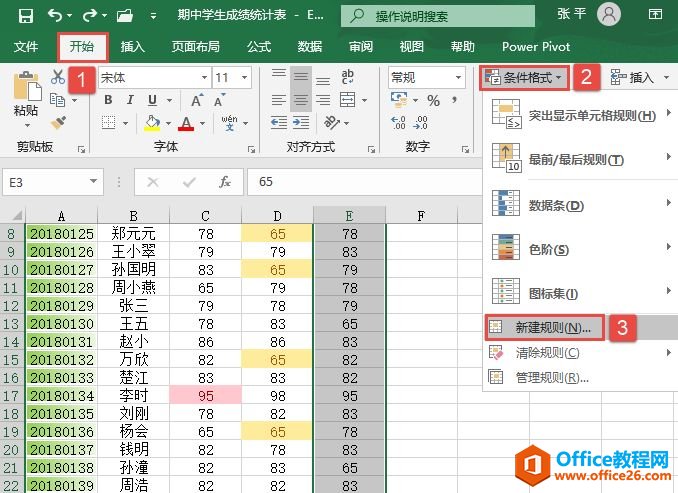This screenshot has width=678, height=493.
Task: Choose 管理规则 menu item
Action: click(x=582, y=378)
